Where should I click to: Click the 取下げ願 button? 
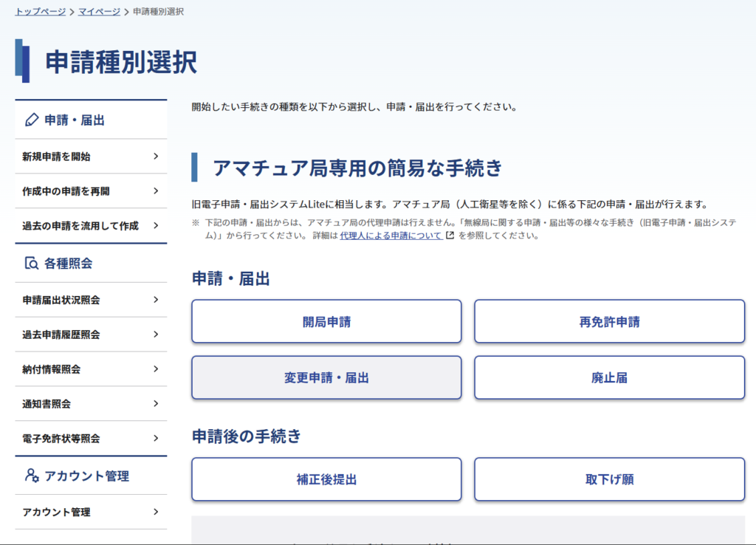[x=609, y=479]
